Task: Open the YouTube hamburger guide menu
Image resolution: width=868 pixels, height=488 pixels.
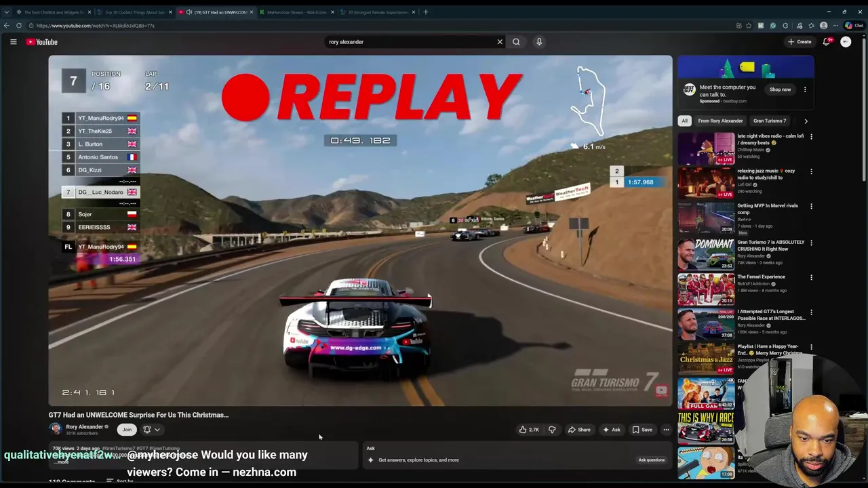Action: point(14,42)
